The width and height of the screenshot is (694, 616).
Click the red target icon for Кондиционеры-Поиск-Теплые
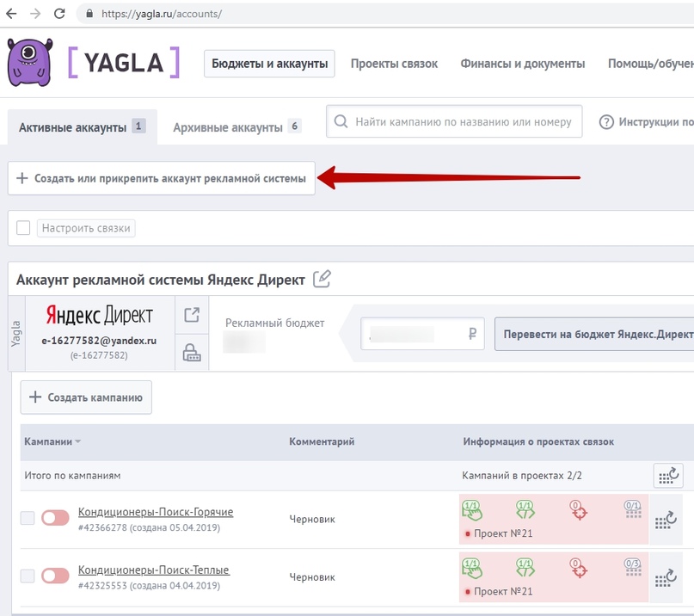[579, 568]
